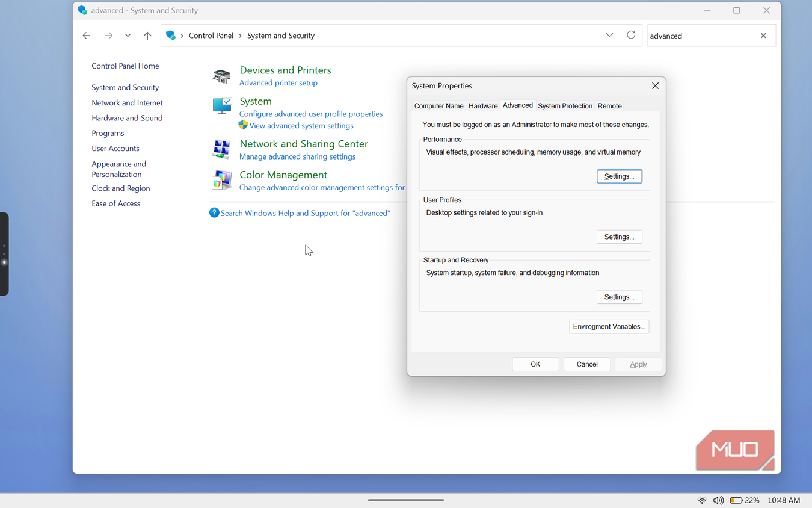
Task: Open Startup and Recovery Settings
Action: pyautogui.click(x=619, y=297)
